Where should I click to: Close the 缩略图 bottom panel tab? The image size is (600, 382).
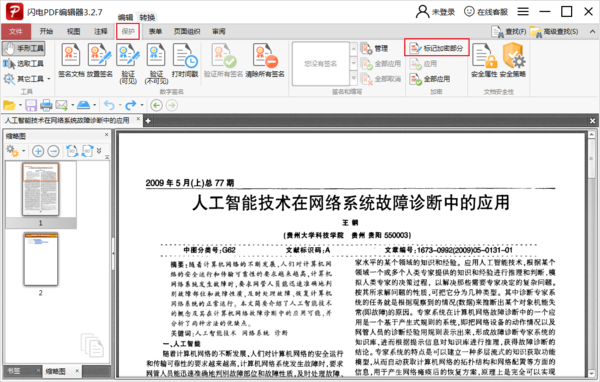[77, 371]
